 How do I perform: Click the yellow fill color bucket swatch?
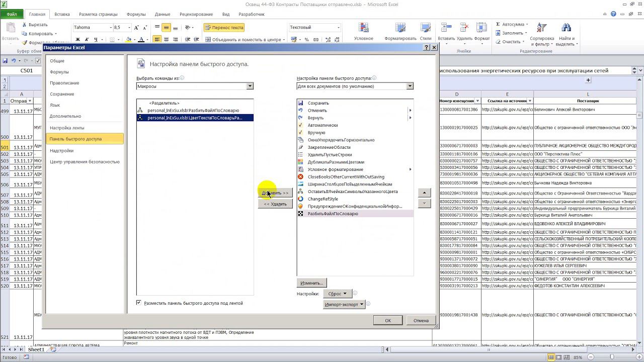pos(128,40)
